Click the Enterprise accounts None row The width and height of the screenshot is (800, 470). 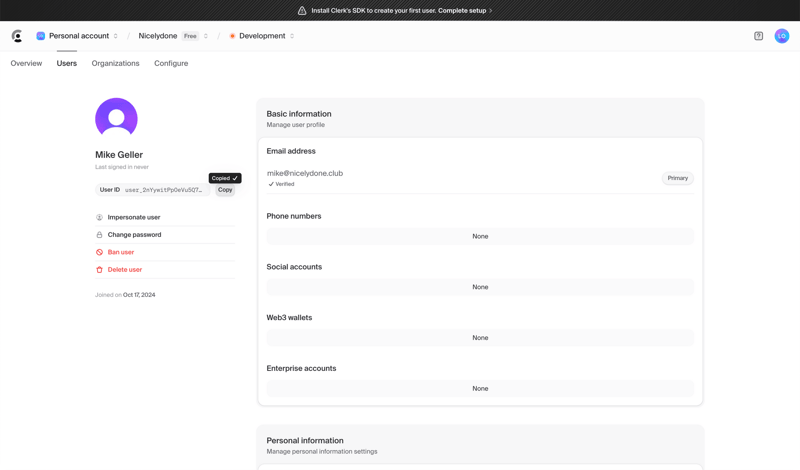[480, 388]
